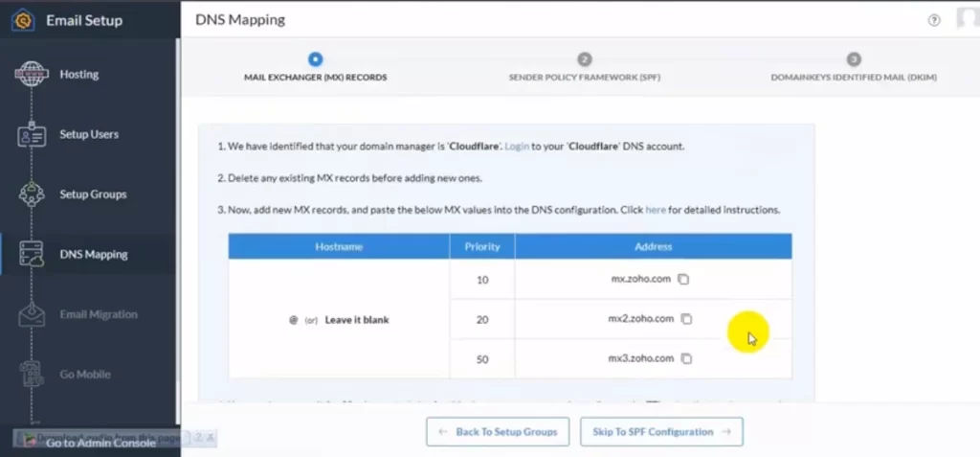Click the Cloudflare Login link
Viewport: 980px width, 457px height.
coord(517,147)
